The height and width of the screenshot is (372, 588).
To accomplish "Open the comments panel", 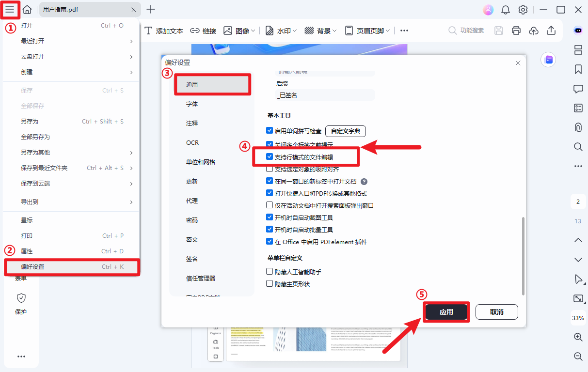I will point(578,89).
